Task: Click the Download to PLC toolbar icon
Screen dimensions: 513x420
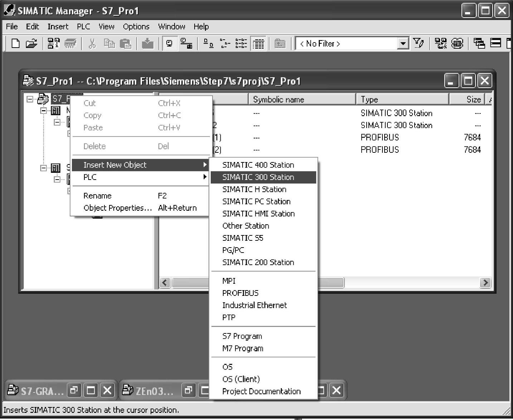Action: [x=148, y=44]
